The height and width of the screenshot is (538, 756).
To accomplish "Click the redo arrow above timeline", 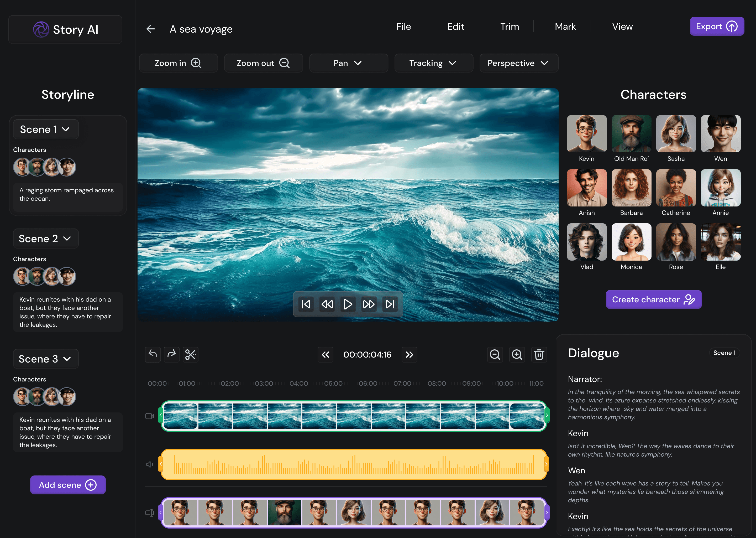I will point(171,354).
